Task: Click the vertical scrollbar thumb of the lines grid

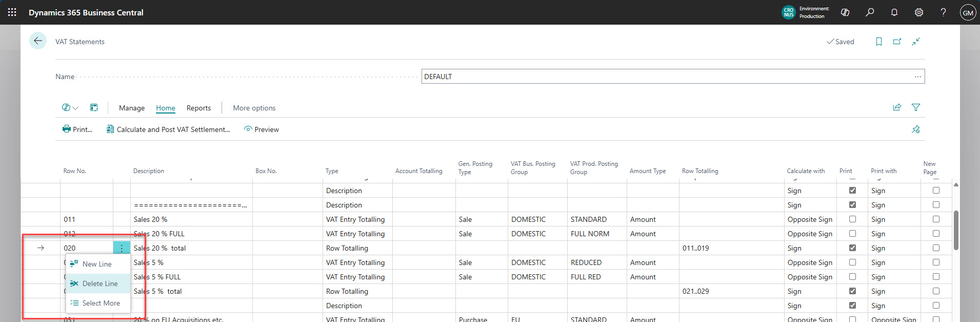Action: pyautogui.click(x=956, y=230)
